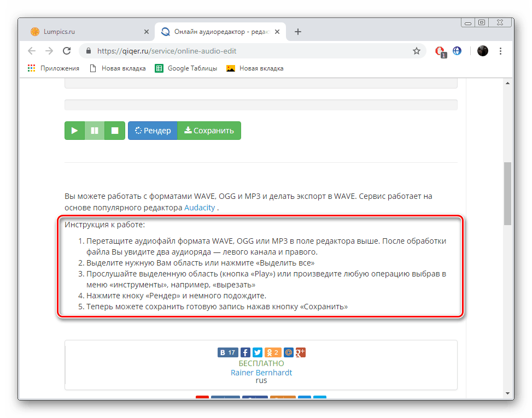The width and height of the screenshot is (532, 418).
Task: Share the page on VK
Action: point(227,352)
